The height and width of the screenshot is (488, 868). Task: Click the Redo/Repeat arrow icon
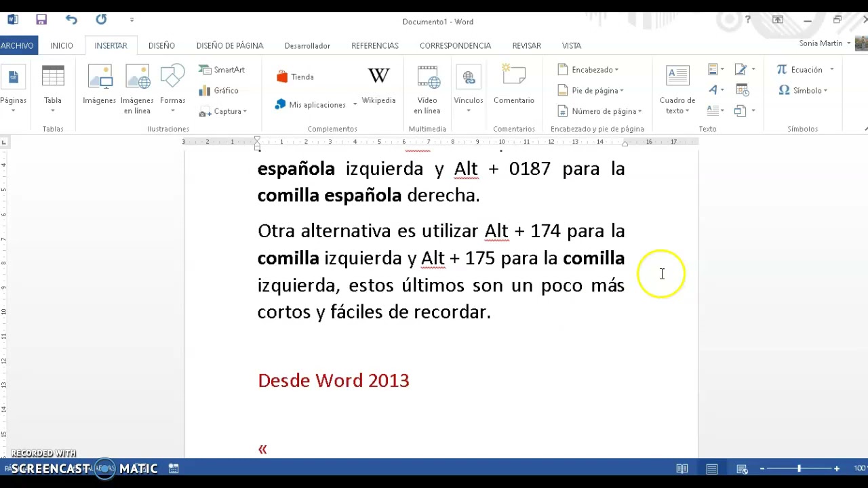point(101,20)
